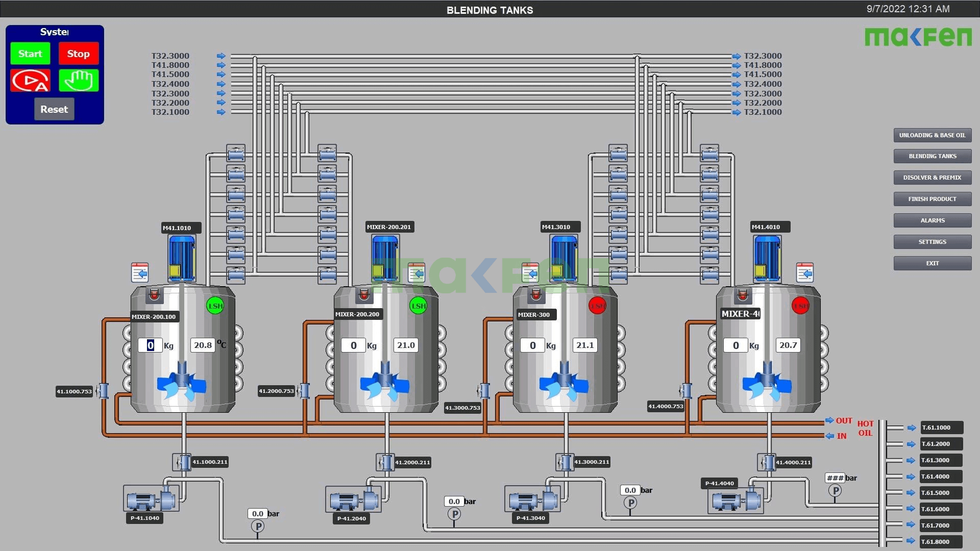The image size is (980, 551).
Task: Click the auto mode icon in System panel
Action: [31, 81]
